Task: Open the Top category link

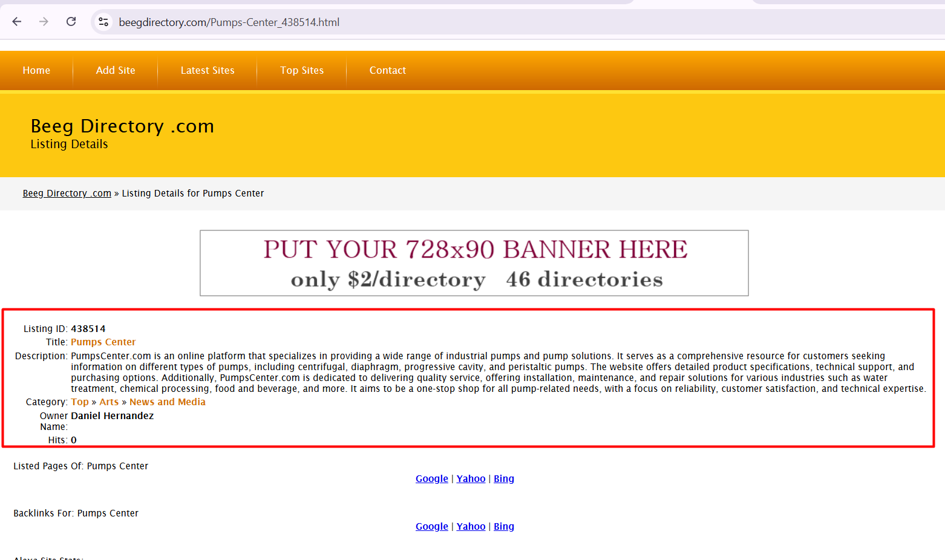Action: pyautogui.click(x=80, y=402)
